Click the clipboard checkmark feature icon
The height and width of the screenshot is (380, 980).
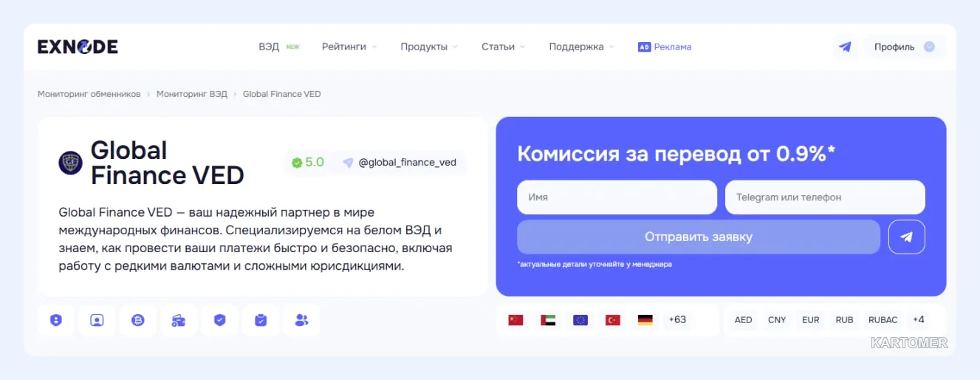(x=261, y=320)
